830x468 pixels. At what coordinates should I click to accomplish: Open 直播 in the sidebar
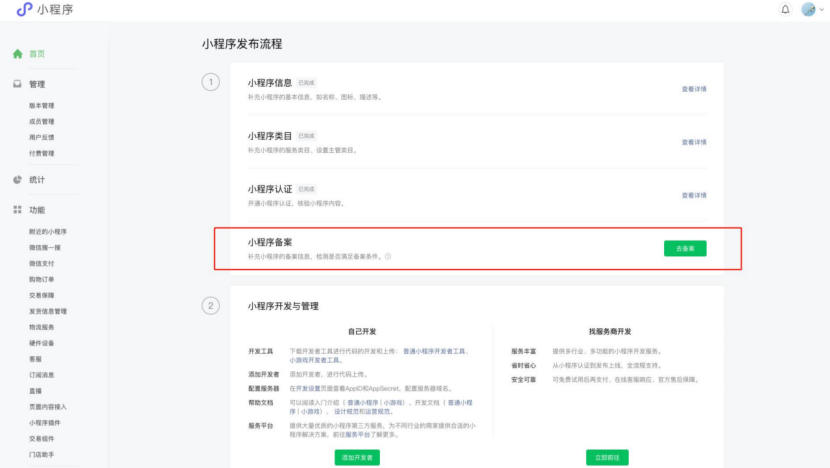35,391
